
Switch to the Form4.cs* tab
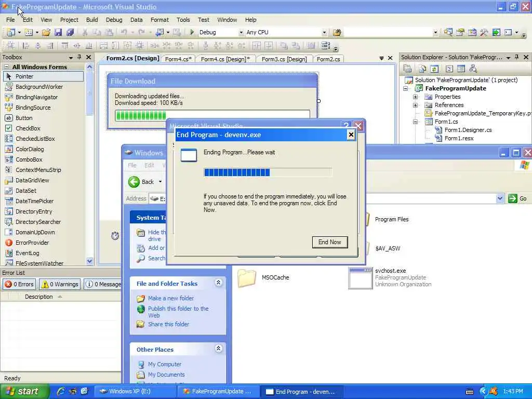[179, 59]
